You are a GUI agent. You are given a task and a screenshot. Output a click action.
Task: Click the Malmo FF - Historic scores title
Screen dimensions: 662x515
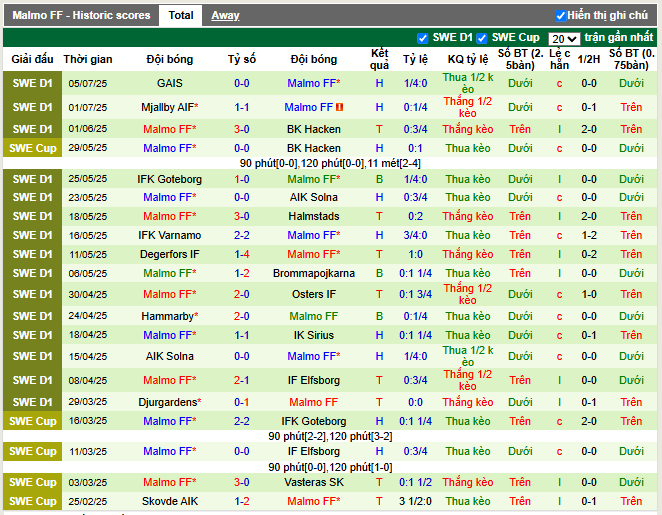point(81,16)
